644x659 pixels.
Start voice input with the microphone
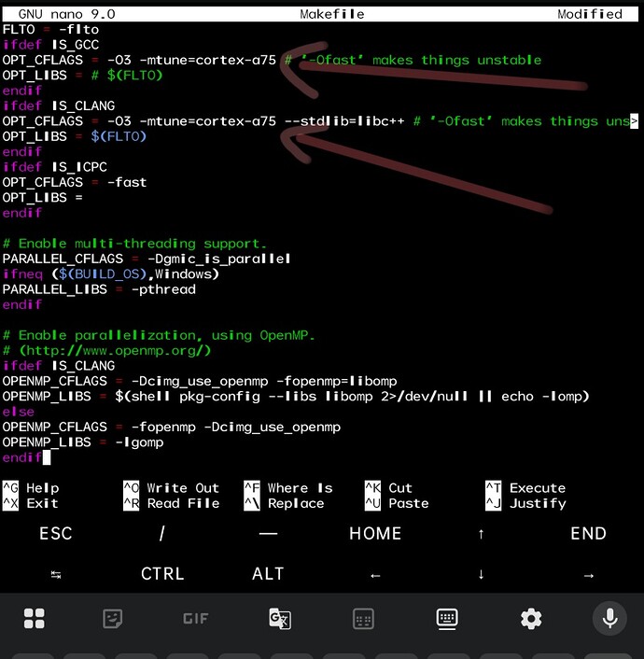[609, 619]
